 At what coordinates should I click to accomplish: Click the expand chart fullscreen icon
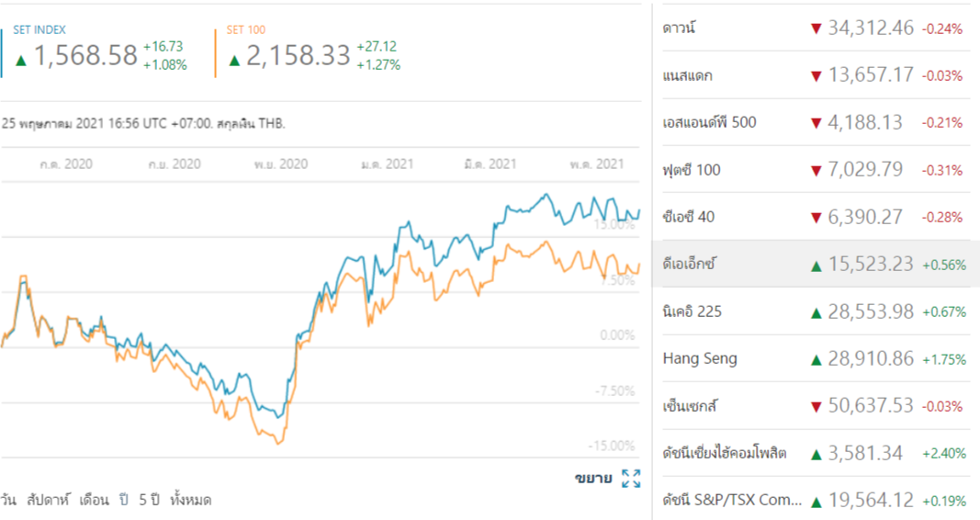631,478
